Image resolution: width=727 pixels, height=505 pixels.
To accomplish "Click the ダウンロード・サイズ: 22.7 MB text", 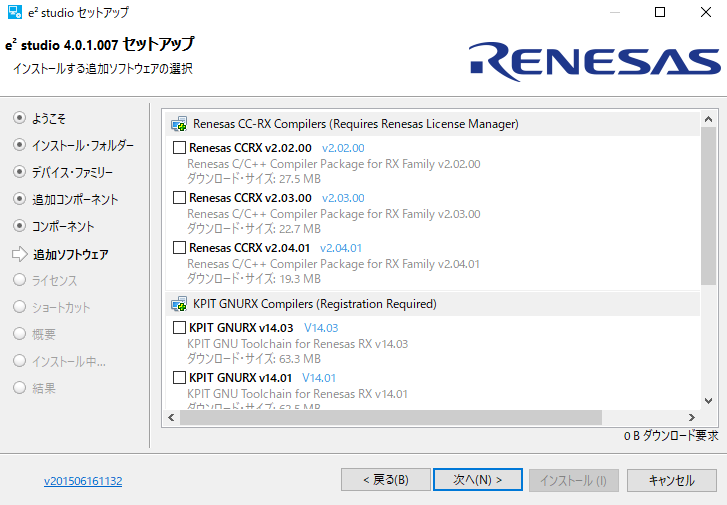I will 254,229.
